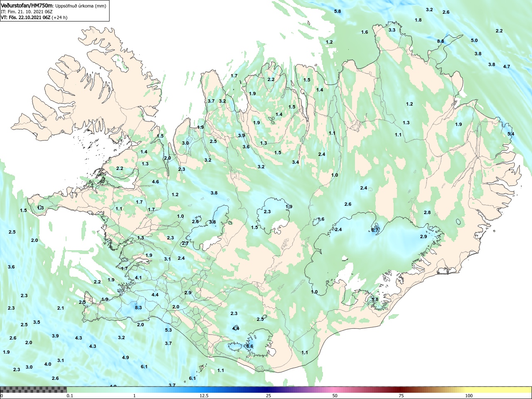Click the 2.8 precipitation value

pyautogui.click(x=427, y=212)
